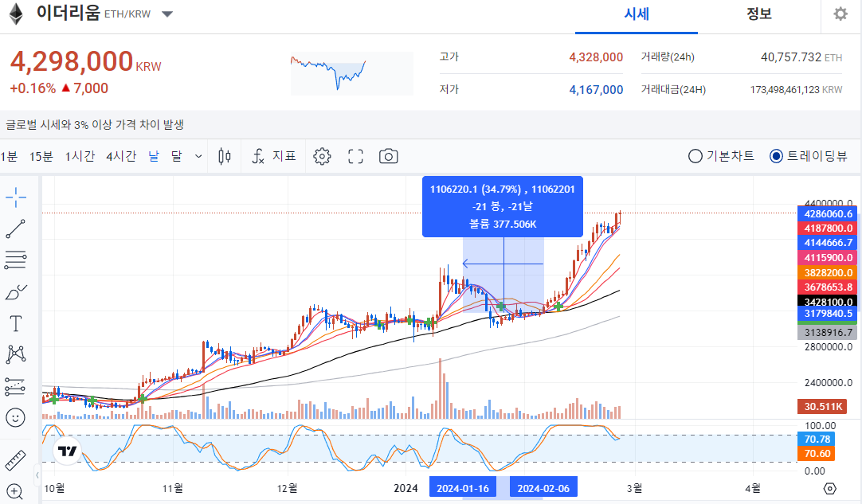Viewport: 862px width, 504px height.
Task: Open the fx indicators list
Action: click(274, 157)
